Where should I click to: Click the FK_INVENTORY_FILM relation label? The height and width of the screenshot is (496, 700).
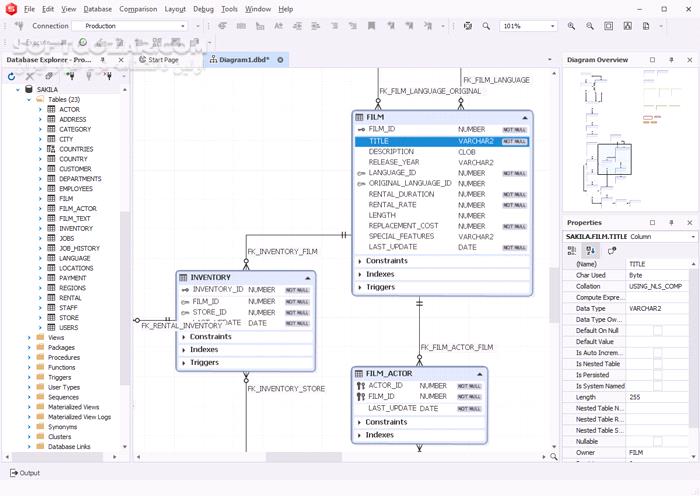pyautogui.click(x=283, y=252)
